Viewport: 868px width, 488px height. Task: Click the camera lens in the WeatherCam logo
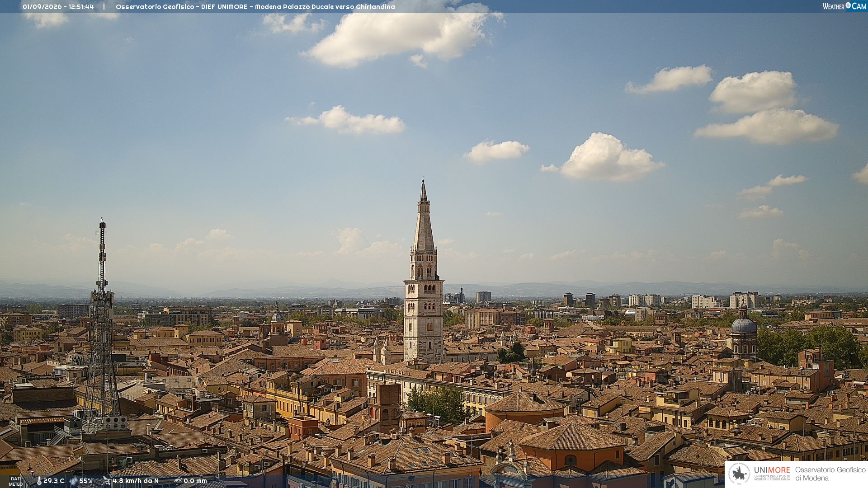848,5
